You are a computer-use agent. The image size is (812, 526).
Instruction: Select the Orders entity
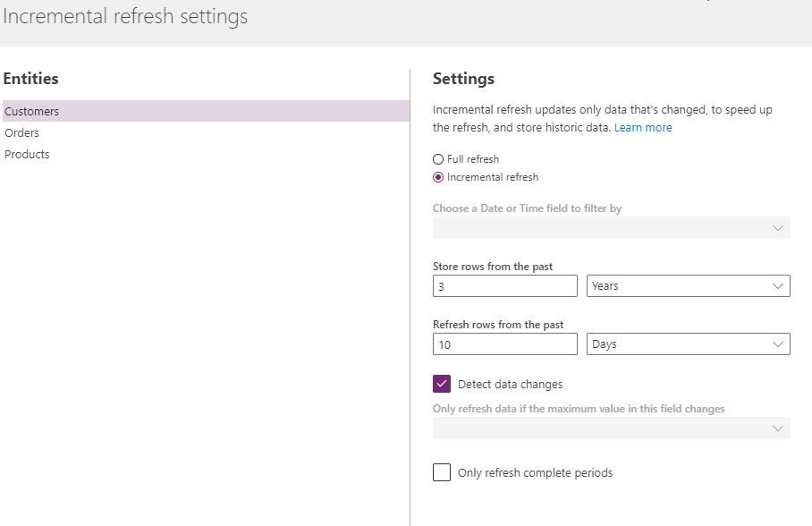pyautogui.click(x=21, y=132)
